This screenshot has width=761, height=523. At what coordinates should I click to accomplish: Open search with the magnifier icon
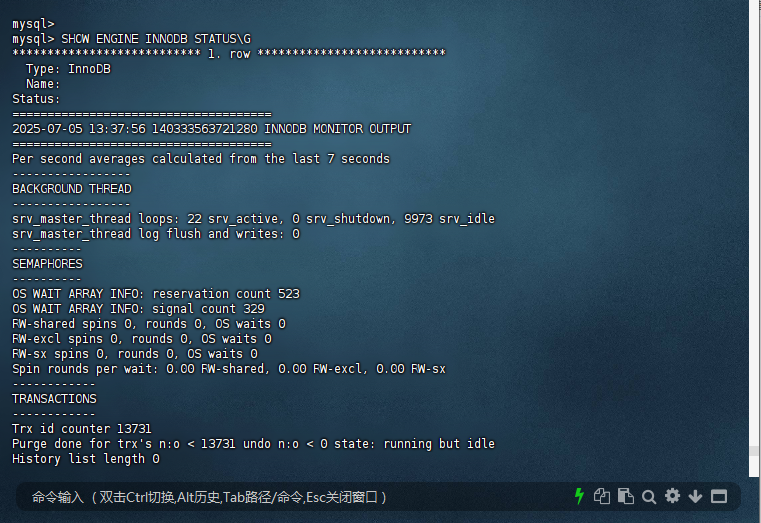click(x=649, y=497)
